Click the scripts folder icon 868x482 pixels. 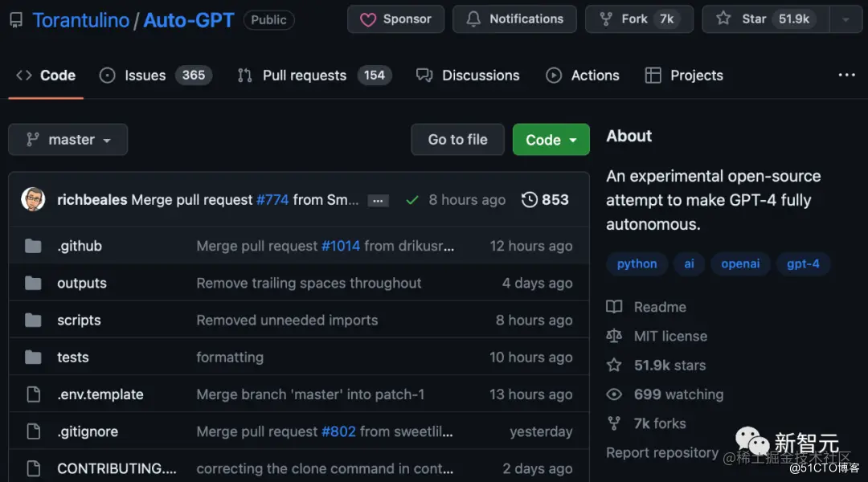pos(33,320)
